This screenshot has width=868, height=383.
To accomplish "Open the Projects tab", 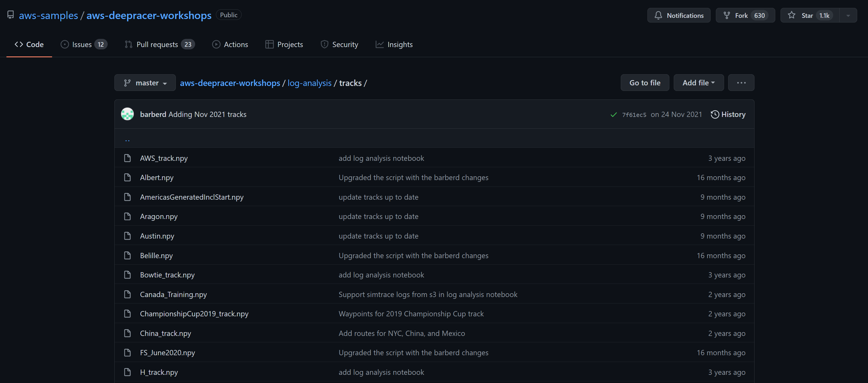I will (x=284, y=44).
